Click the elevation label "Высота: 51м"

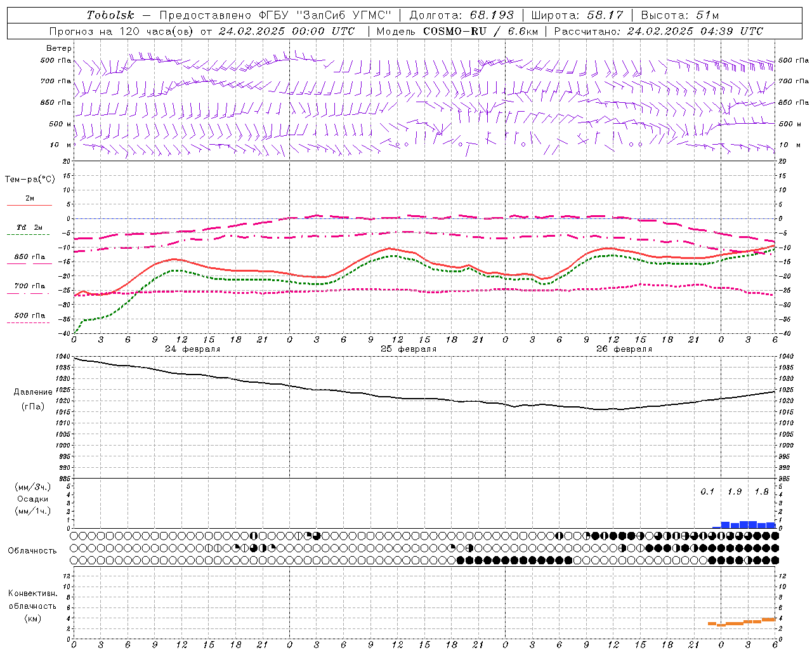click(679, 15)
